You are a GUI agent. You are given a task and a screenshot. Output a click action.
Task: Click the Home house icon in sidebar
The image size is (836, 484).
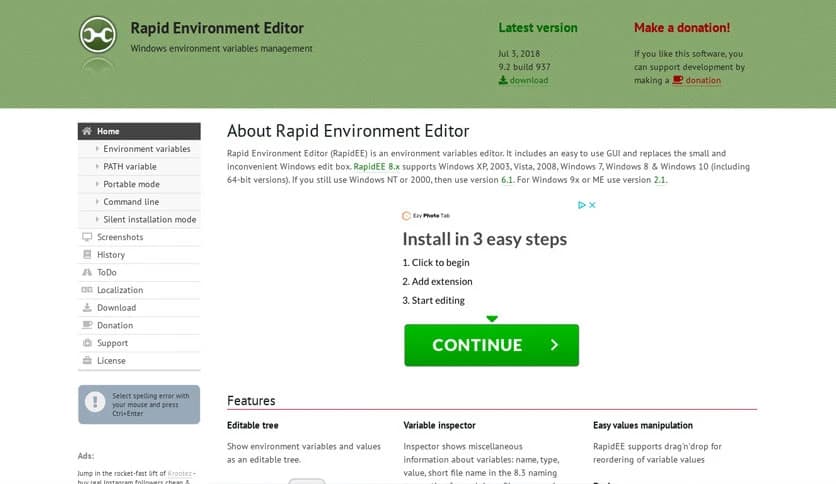(87, 131)
